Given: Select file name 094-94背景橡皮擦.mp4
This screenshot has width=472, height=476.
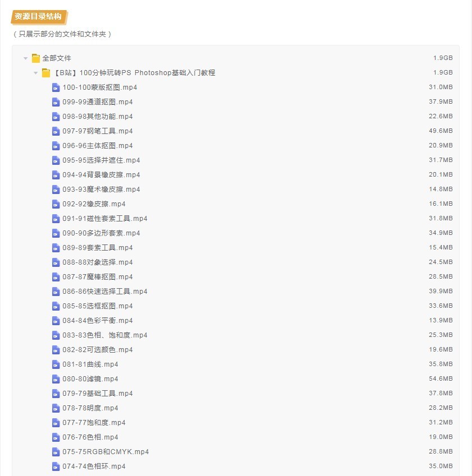Looking at the screenshot, I should pyautogui.click(x=101, y=175).
